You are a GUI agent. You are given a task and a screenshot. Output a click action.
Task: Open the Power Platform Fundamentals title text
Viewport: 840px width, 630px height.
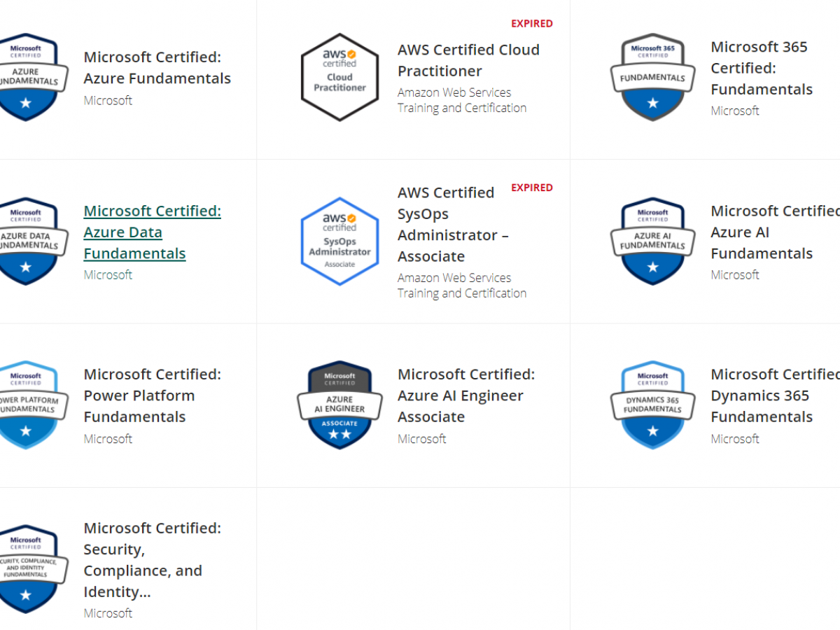(x=152, y=395)
